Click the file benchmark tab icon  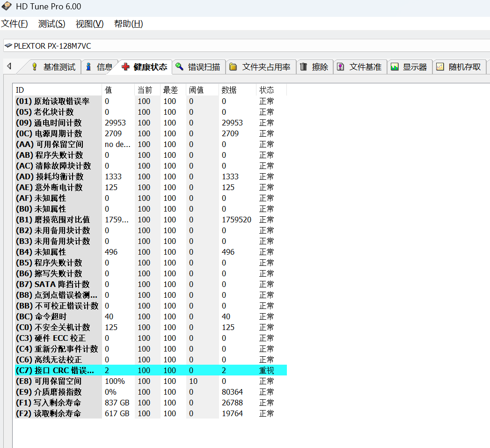[x=341, y=66]
